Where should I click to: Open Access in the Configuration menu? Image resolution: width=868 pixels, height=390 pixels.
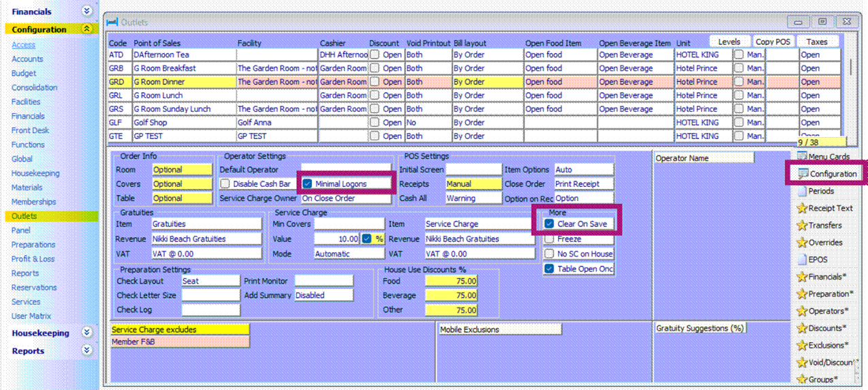23,45
